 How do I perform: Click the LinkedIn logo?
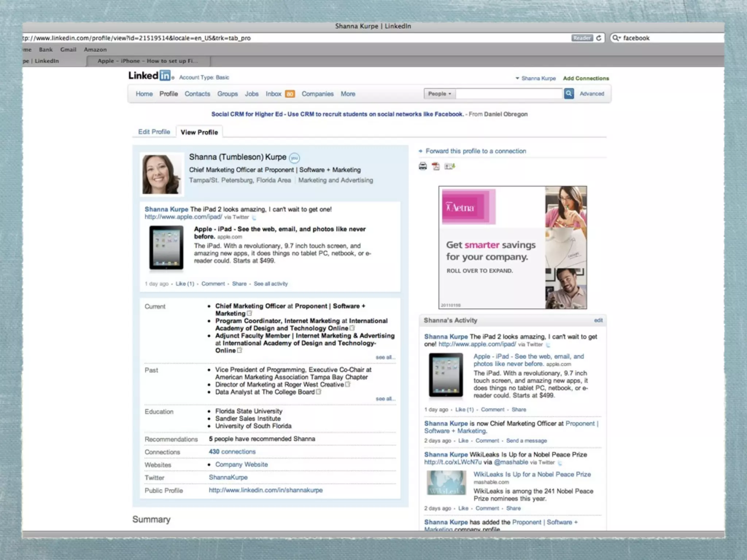pyautogui.click(x=150, y=76)
